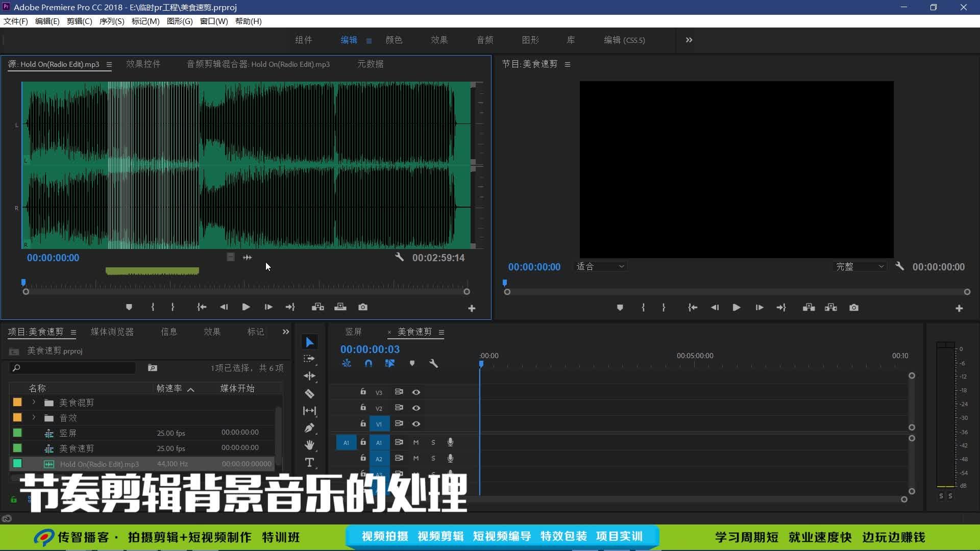
Task: Switch to 音频 workspace
Action: coord(485,40)
